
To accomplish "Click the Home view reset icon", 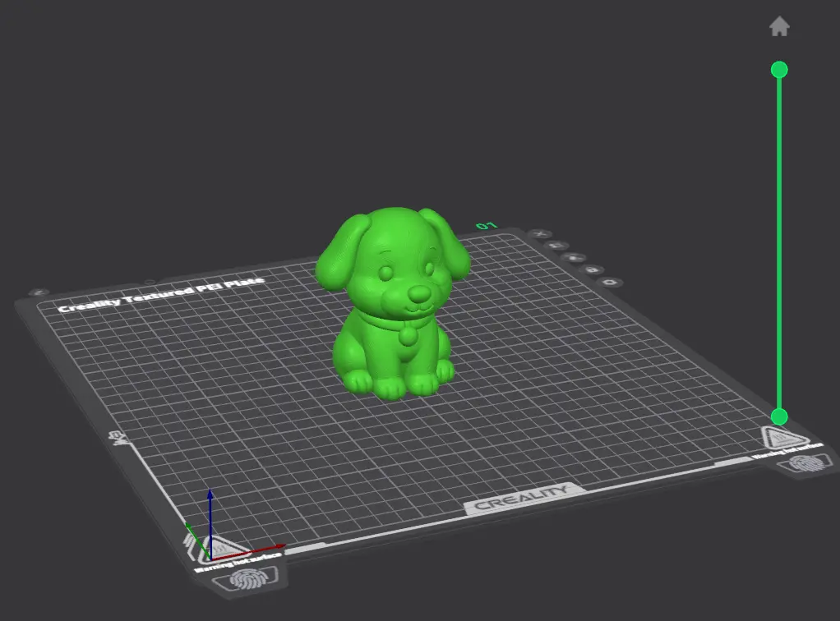I will [779, 26].
